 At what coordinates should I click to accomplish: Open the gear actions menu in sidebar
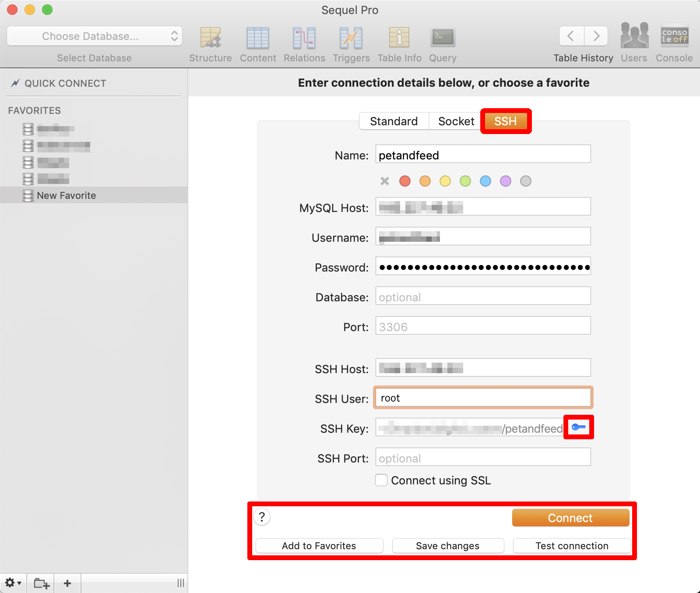(13, 583)
